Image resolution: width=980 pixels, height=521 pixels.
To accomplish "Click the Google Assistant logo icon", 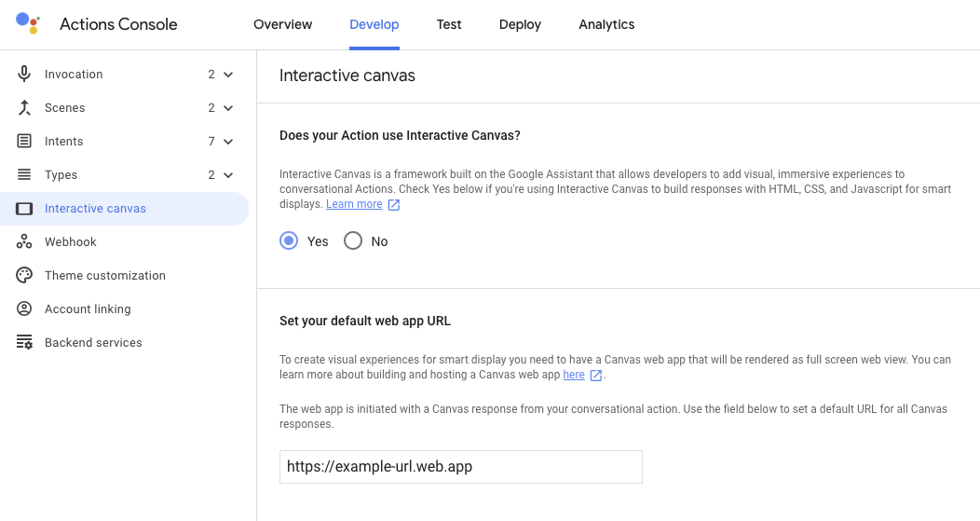I will coord(28,24).
